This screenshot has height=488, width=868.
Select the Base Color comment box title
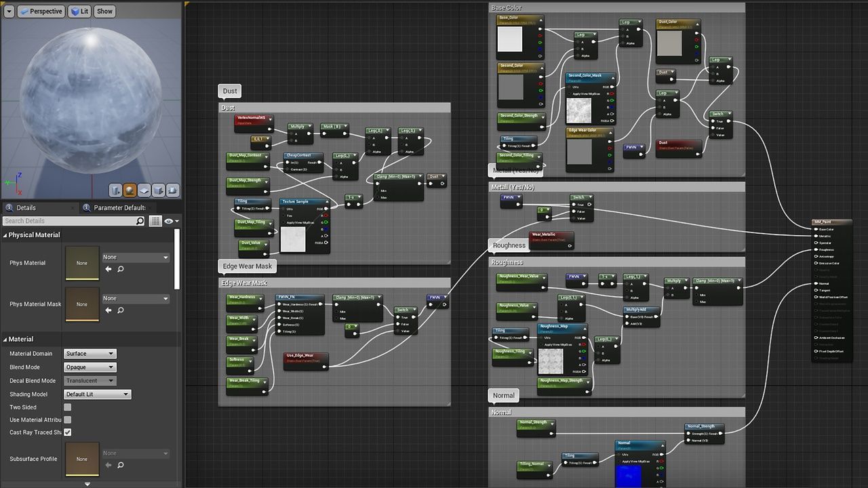pos(616,7)
